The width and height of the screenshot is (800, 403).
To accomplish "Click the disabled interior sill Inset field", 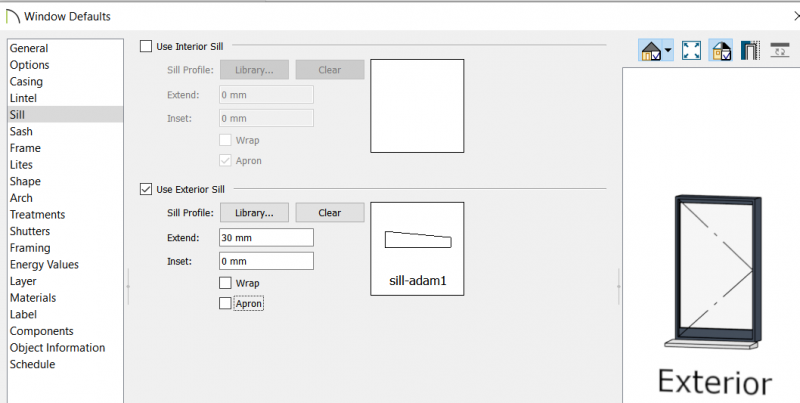I will pos(266,118).
